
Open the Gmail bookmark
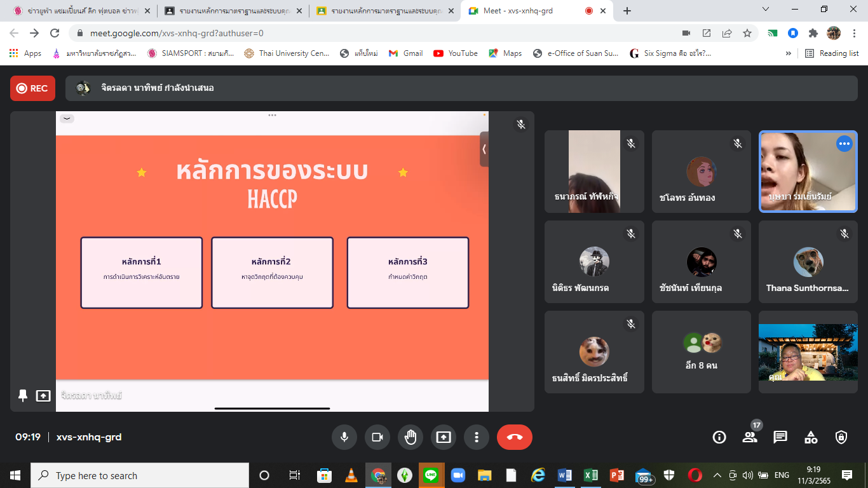click(x=406, y=53)
